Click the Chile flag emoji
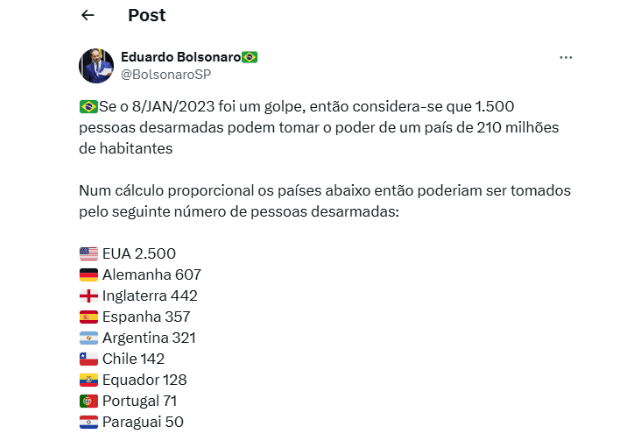This screenshot has height=440, width=640. [x=88, y=359]
